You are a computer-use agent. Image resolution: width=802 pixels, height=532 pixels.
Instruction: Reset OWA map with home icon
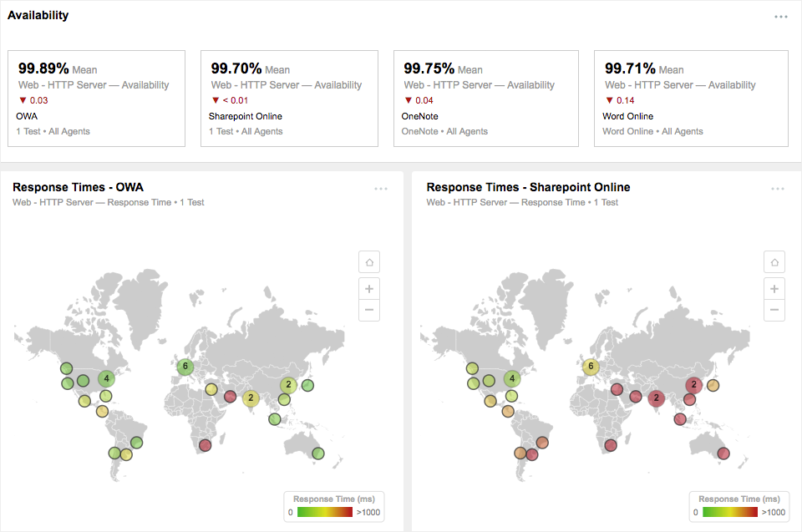click(369, 262)
